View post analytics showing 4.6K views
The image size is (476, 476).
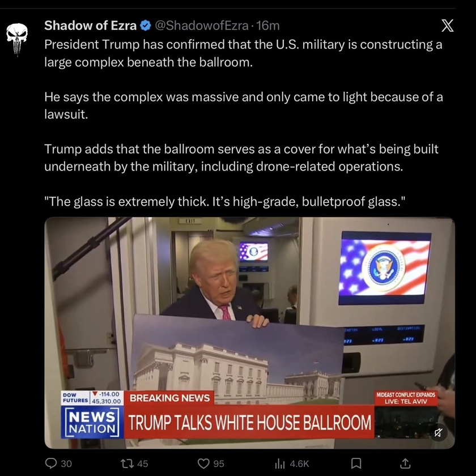[x=292, y=464]
